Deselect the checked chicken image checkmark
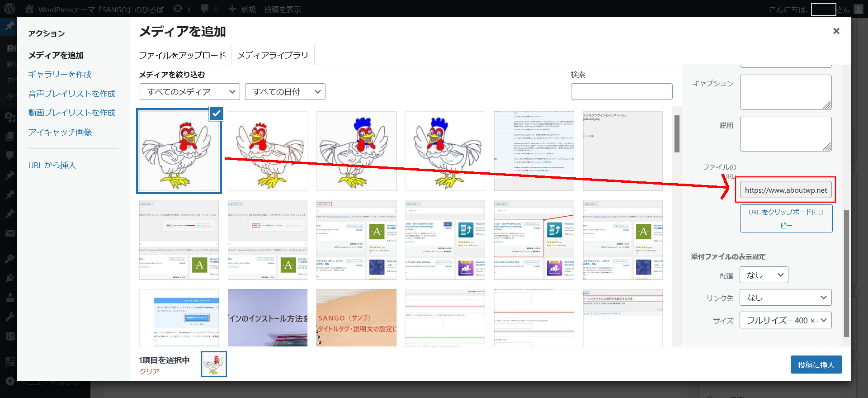This screenshot has height=398, width=868. click(217, 114)
